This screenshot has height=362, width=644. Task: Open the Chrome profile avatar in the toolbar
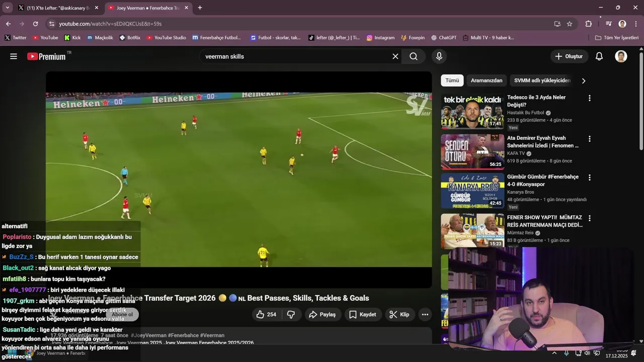pos(622,24)
